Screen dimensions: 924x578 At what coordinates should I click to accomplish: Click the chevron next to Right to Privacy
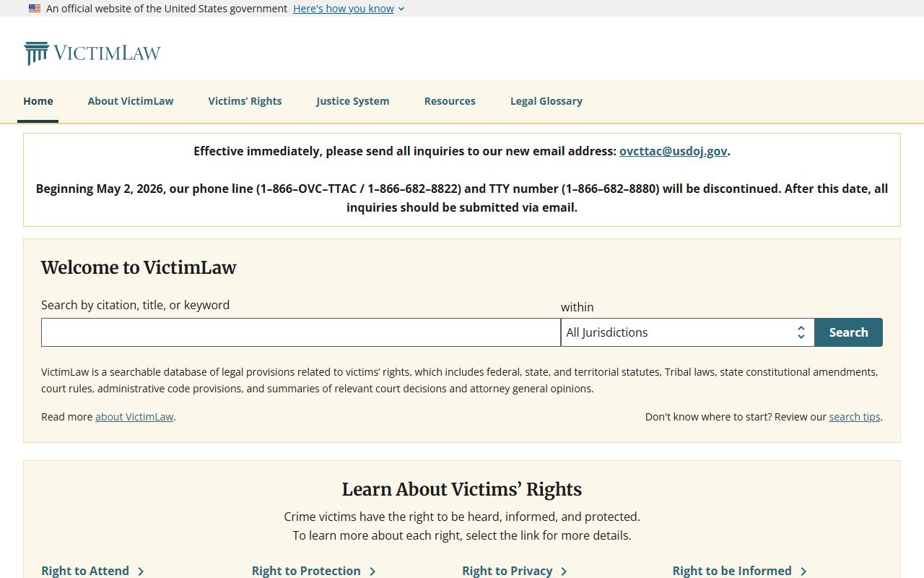(564, 571)
